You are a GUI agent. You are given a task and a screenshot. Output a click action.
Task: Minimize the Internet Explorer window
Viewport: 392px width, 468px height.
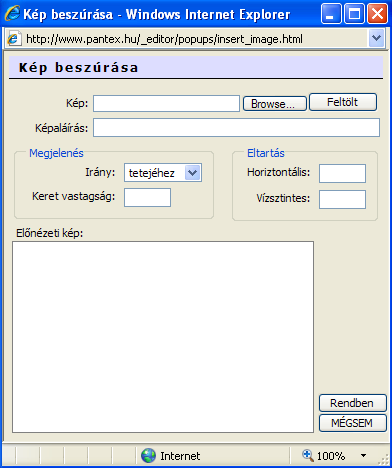[331, 14]
